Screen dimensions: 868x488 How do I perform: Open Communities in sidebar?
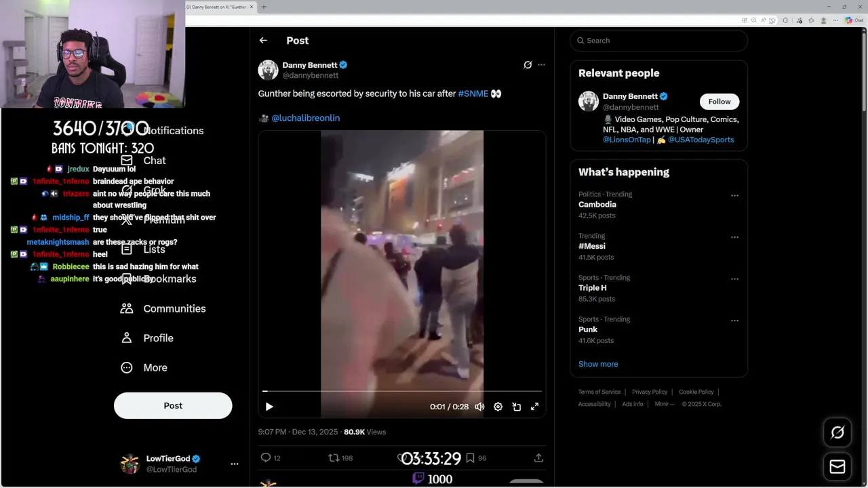tap(163, 308)
